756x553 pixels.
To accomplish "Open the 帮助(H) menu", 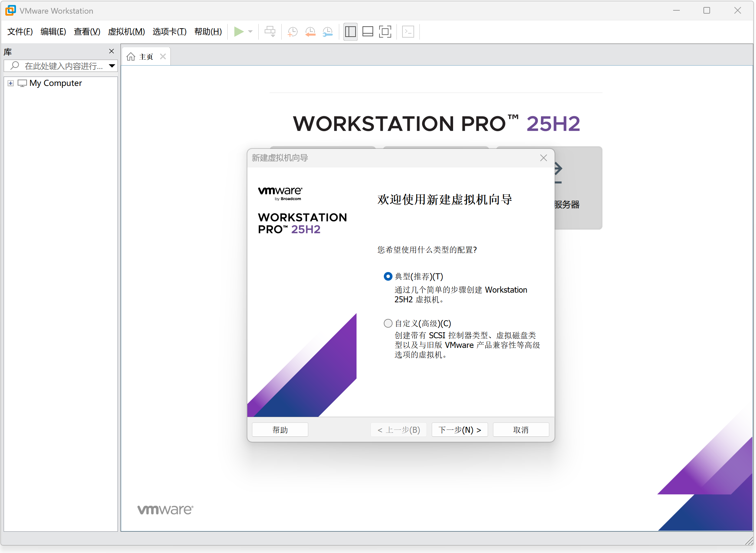I will coord(208,32).
